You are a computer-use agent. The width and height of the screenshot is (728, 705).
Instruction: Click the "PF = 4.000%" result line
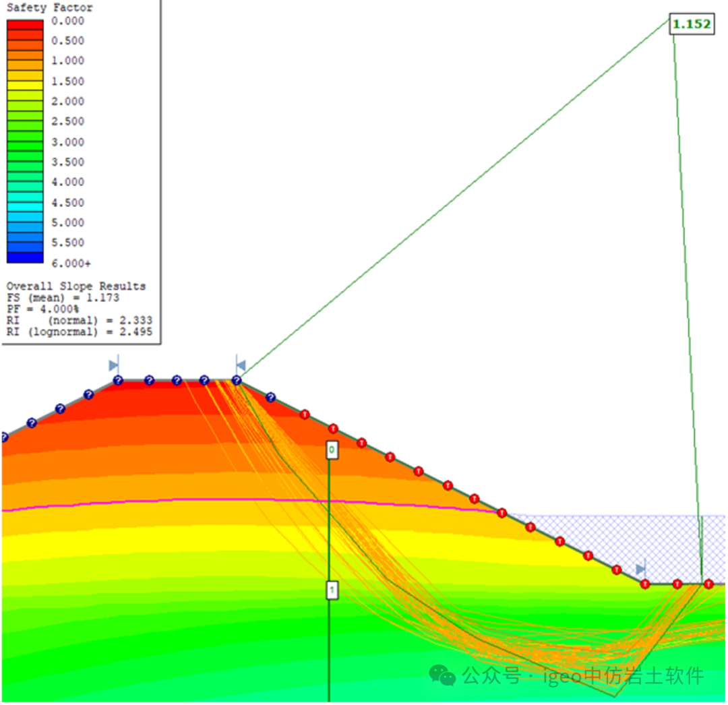(x=39, y=309)
